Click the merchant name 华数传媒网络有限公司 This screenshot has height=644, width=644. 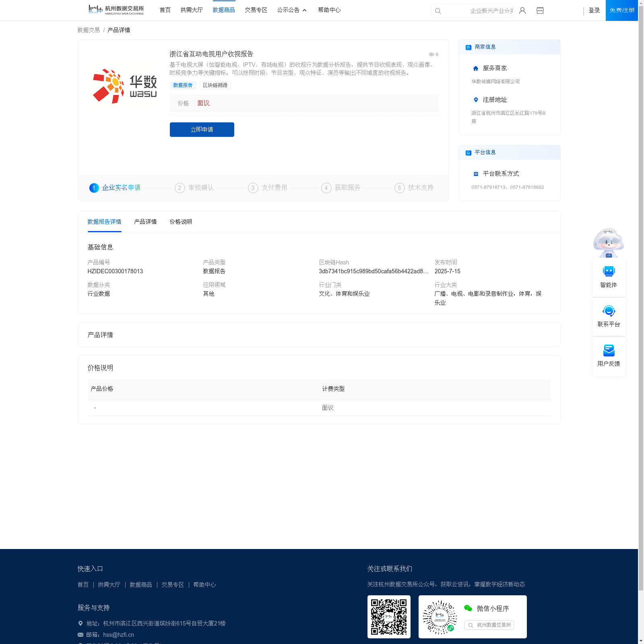(x=495, y=82)
